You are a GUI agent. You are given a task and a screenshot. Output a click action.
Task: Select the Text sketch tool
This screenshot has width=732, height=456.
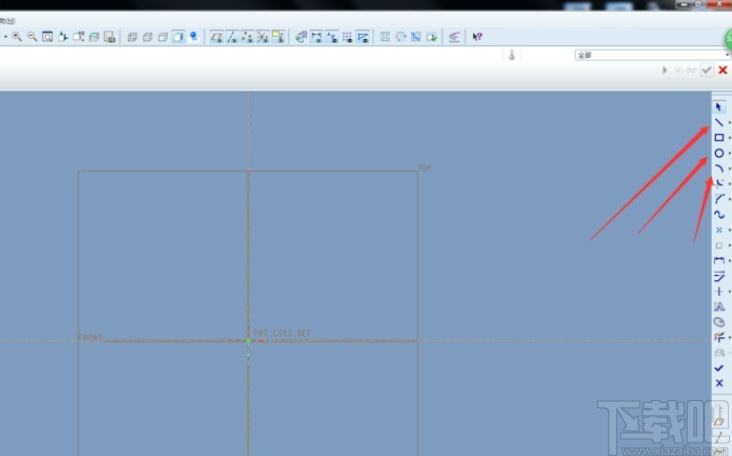719,307
